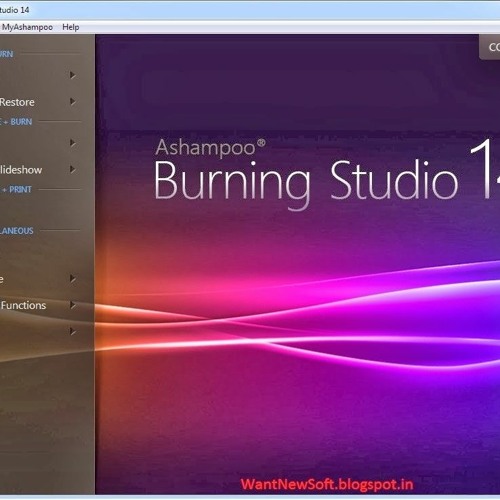The height and width of the screenshot is (500, 500).
Task: Expand the arrow on the Restore row
Action: pos(73,101)
